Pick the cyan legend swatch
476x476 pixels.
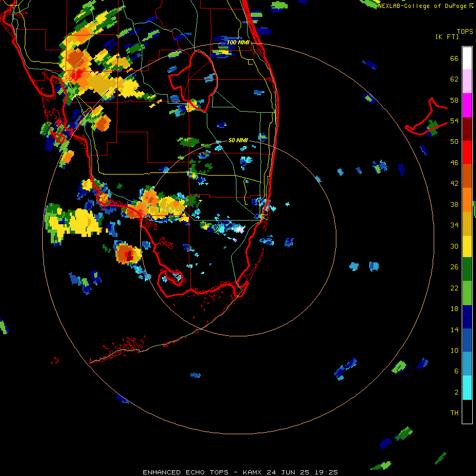pyautogui.click(x=467, y=388)
